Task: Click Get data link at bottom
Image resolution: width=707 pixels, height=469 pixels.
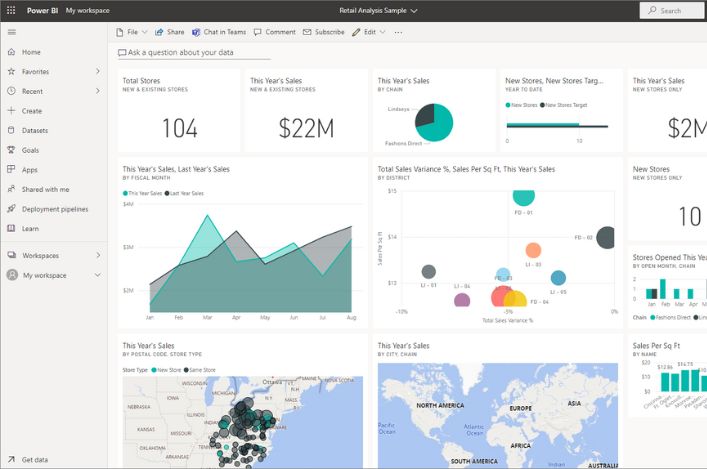Action: (35, 460)
